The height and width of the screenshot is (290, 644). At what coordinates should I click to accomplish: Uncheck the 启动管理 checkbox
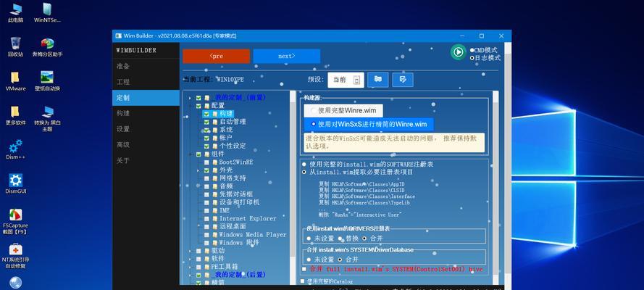[206, 122]
